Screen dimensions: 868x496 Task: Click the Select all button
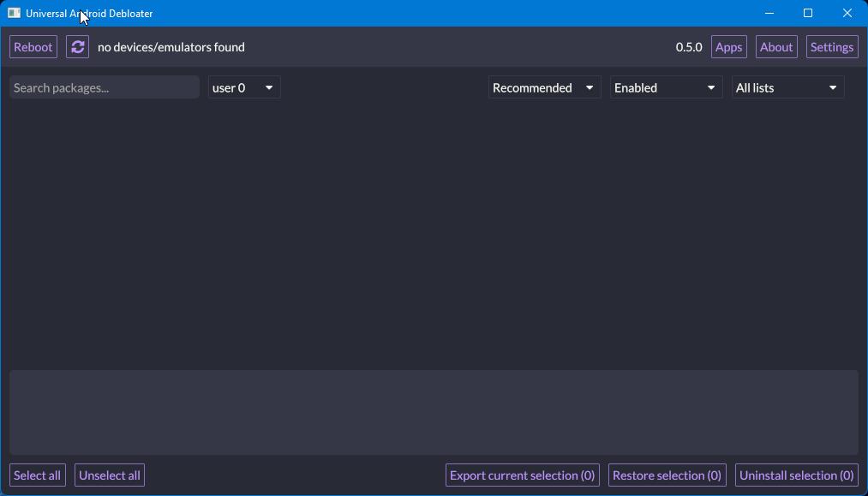[37, 475]
